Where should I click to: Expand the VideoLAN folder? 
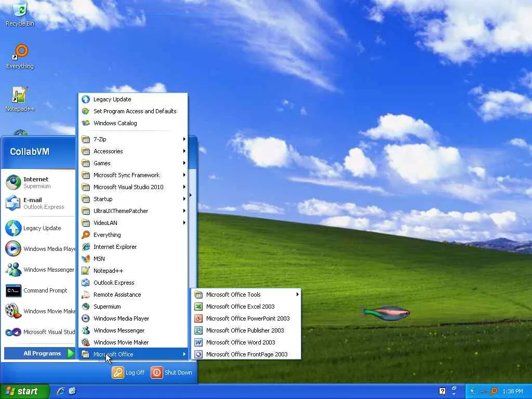click(134, 222)
